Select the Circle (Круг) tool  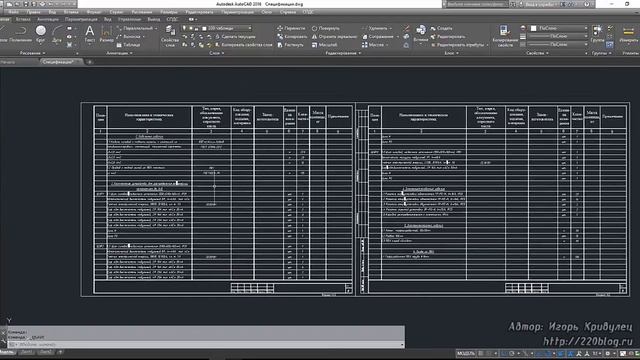[40, 34]
